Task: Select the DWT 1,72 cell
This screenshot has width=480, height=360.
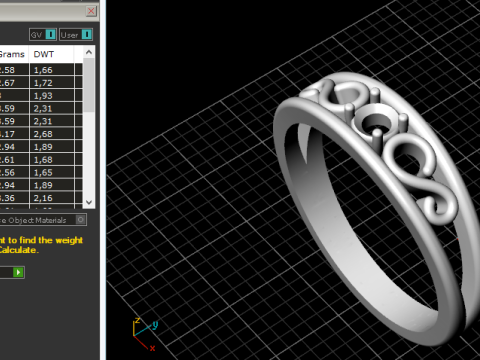Action: pos(52,83)
